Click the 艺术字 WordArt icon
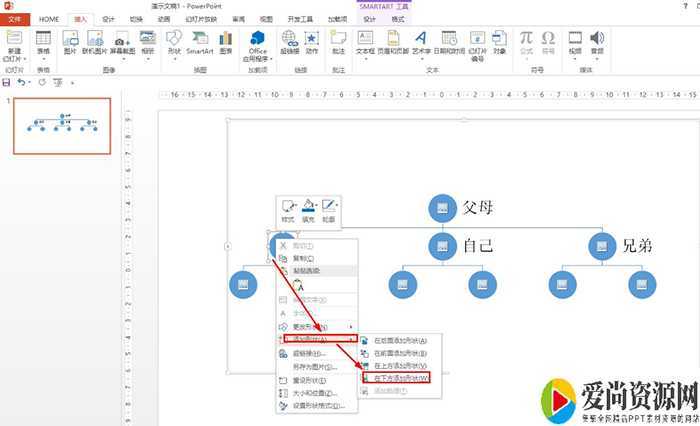The image size is (700, 426). (x=420, y=42)
